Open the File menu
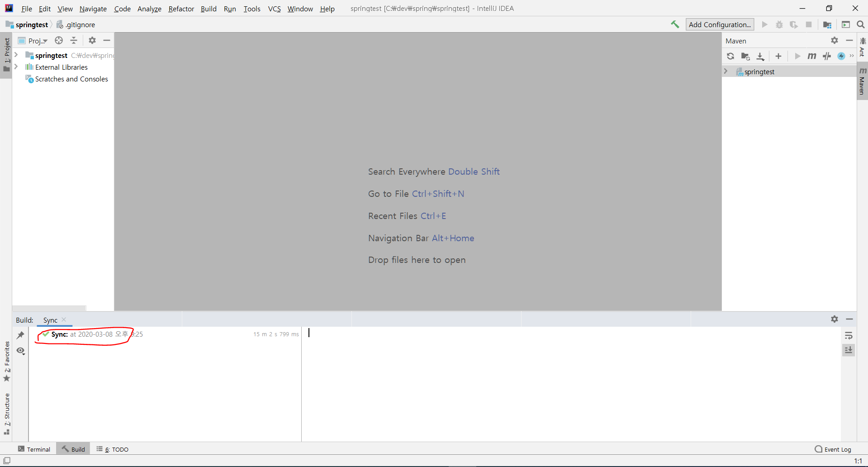 click(x=27, y=9)
